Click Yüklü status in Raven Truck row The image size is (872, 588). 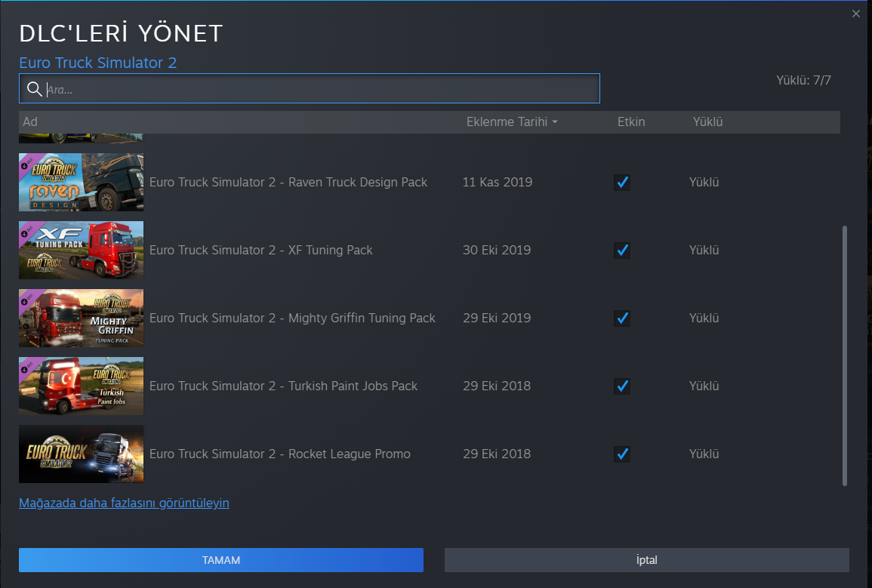[x=704, y=183]
